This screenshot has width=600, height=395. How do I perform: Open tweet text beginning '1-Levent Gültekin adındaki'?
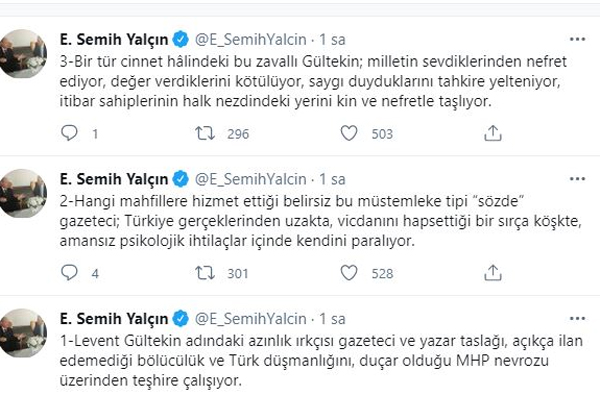point(321,361)
